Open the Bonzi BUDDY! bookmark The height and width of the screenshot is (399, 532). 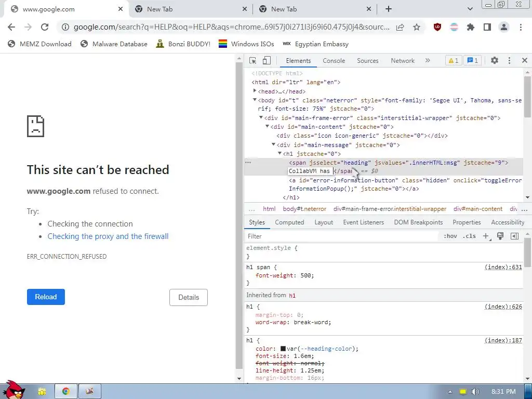click(183, 44)
